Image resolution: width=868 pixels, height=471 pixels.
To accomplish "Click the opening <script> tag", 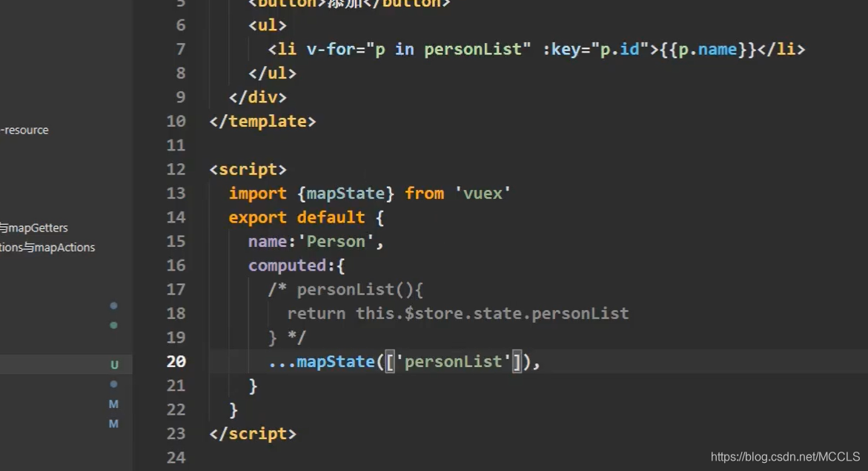I will 248,170.
